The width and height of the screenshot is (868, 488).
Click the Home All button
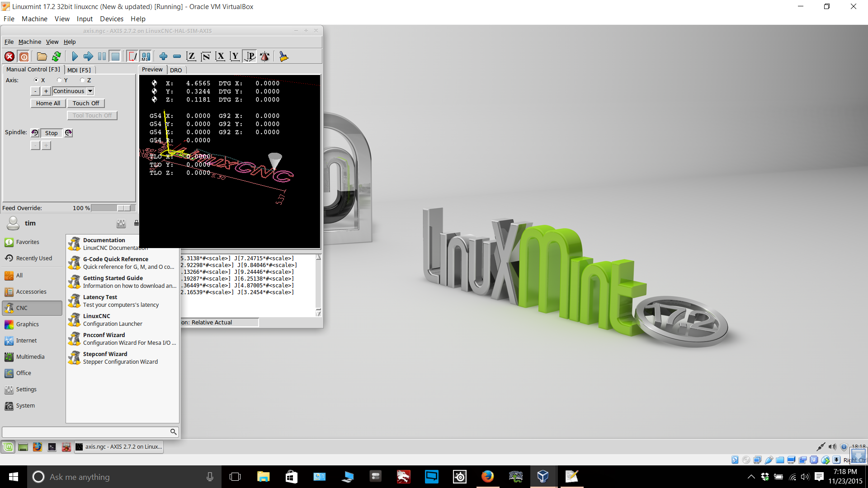click(48, 103)
